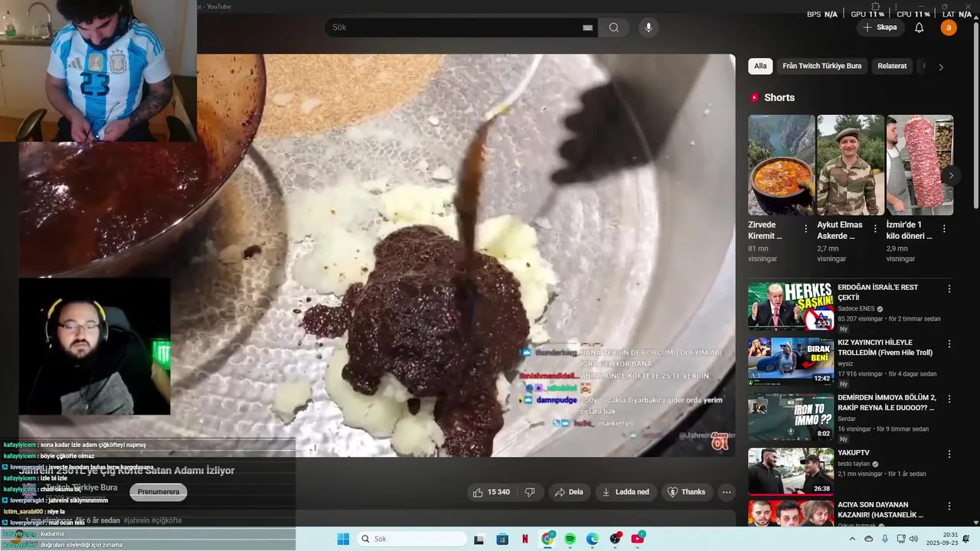Open Sadece ENES channel link
Image resolution: width=980 pixels, height=551 pixels.
856,308
